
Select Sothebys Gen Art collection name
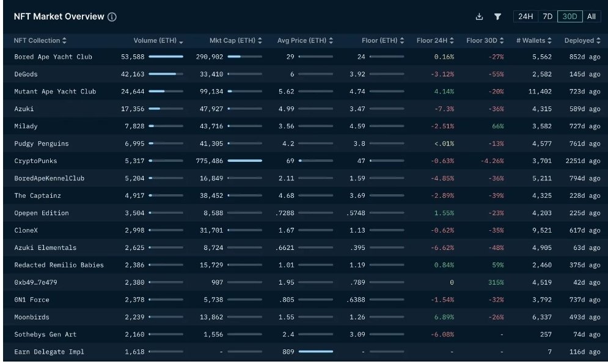point(45,335)
